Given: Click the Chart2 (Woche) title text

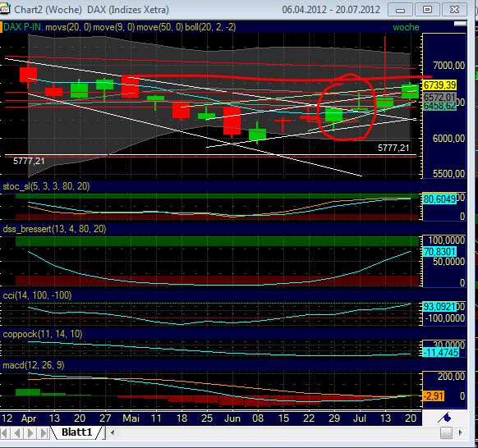Looking at the screenshot, I should tap(48, 10).
